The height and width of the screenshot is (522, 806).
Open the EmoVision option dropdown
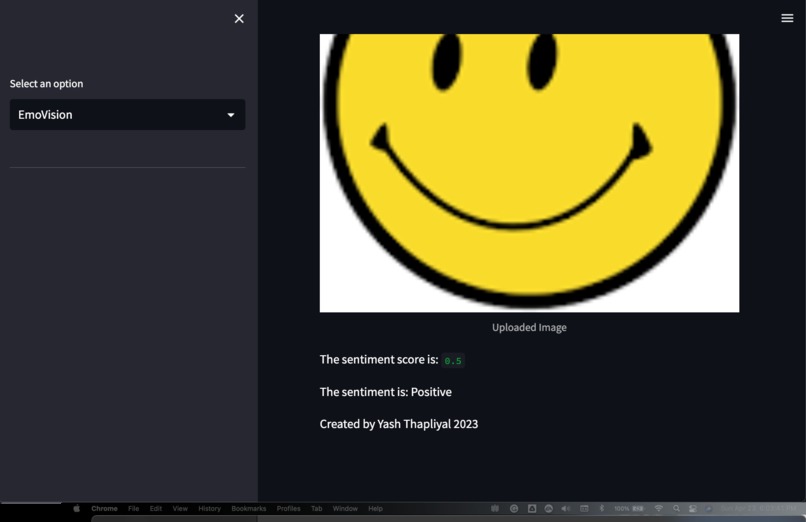click(x=127, y=115)
